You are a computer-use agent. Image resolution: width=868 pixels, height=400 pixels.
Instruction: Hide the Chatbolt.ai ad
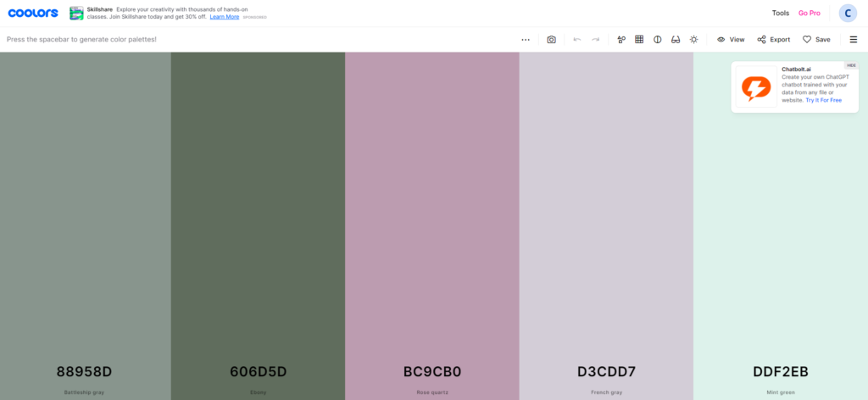point(851,65)
